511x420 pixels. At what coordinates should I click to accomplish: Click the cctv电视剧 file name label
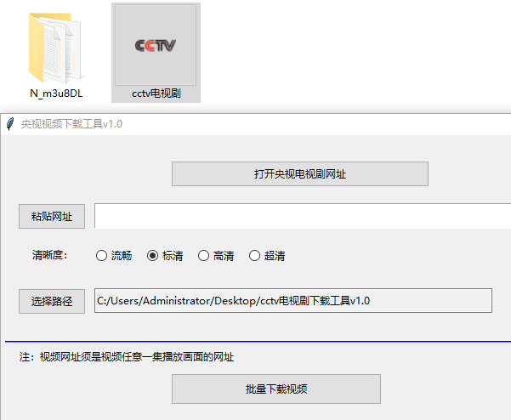click(x=156, y=94)
